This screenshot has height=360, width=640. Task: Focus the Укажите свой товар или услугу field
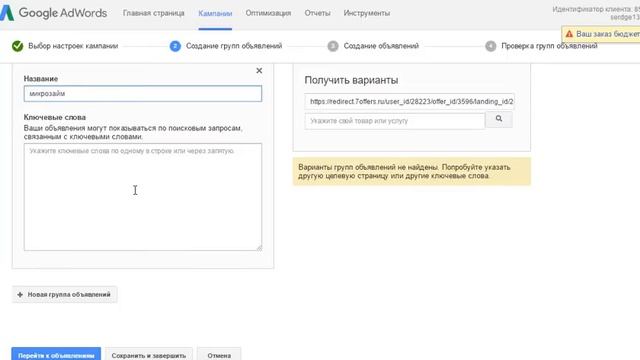(x=395, y=121)
